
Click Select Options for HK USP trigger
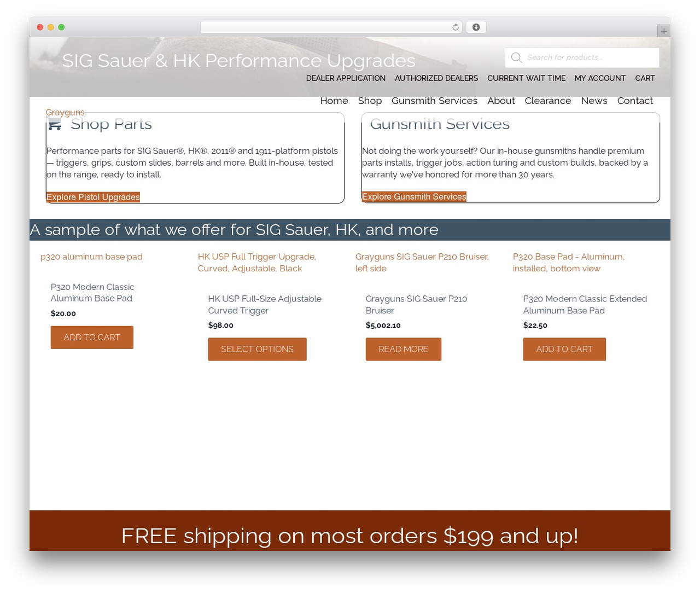coord(257,349)
